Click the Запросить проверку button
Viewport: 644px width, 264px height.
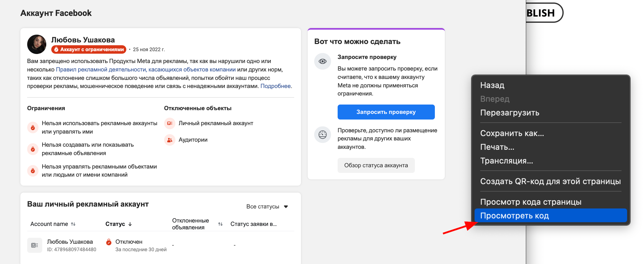386,112
